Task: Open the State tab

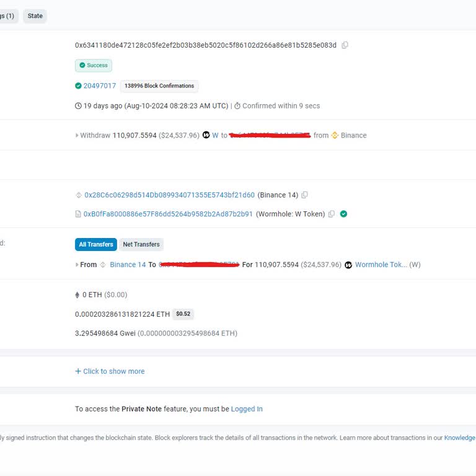Action: tap(35, 16)
